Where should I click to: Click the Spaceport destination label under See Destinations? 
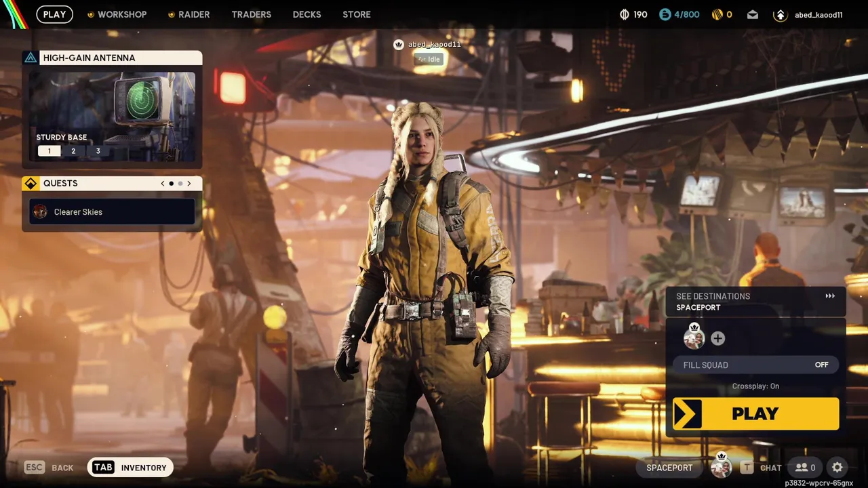pyautogui.click(x=698, y=308)
